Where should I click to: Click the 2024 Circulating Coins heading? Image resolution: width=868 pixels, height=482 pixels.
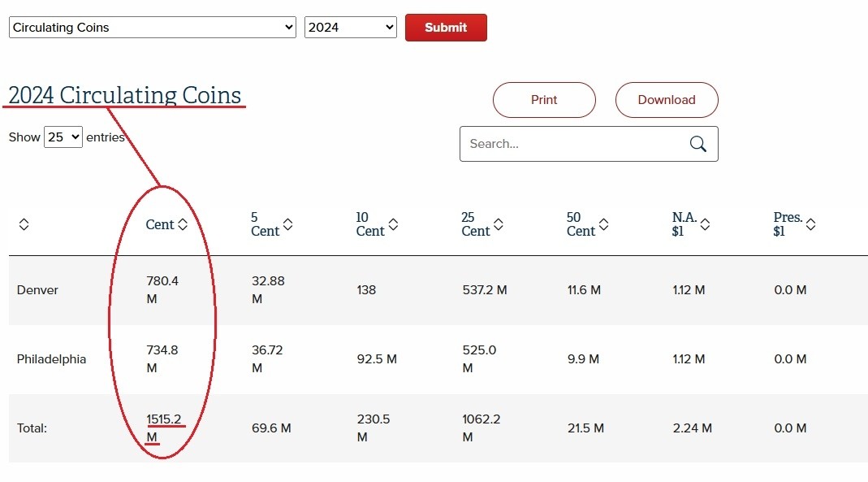(125, 95)
